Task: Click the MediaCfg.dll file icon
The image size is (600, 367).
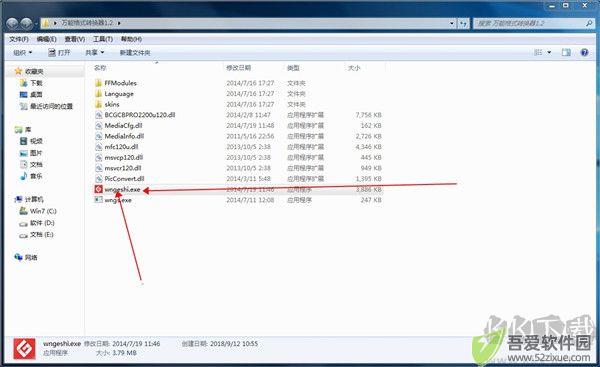Action: coord(99,126)
